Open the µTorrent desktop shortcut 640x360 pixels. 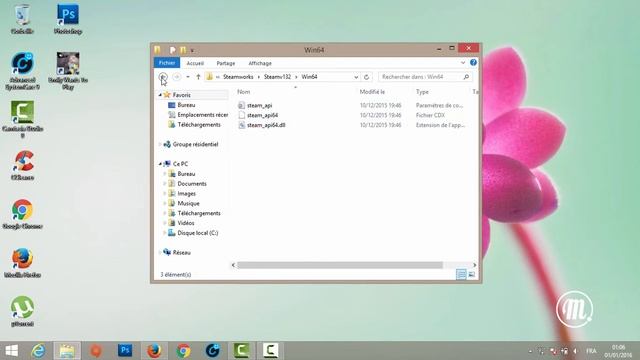pyautogui.click(x=22, y=311)
